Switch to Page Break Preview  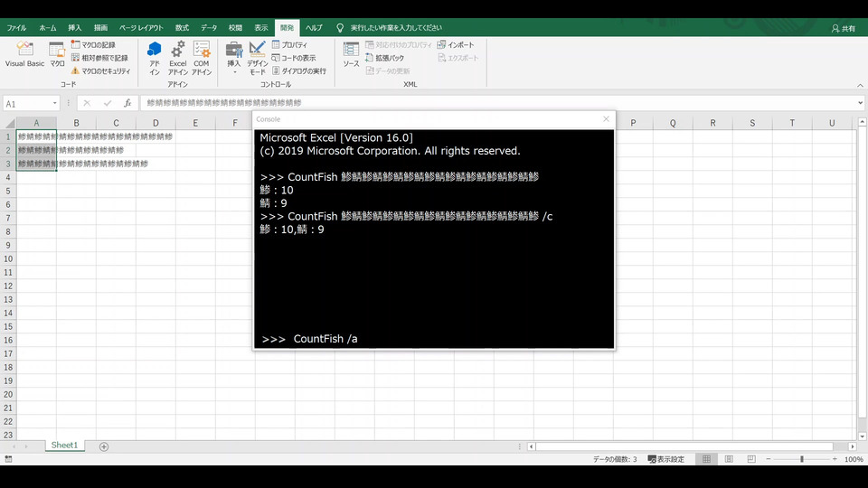tap(751, 459)
